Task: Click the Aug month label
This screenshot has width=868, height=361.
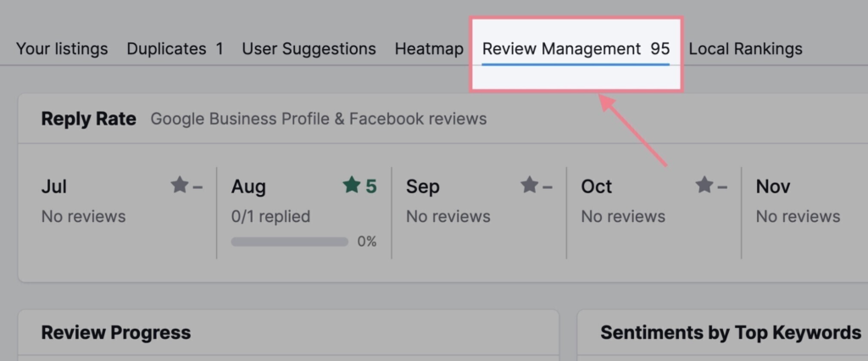Action: pos(248,186)
